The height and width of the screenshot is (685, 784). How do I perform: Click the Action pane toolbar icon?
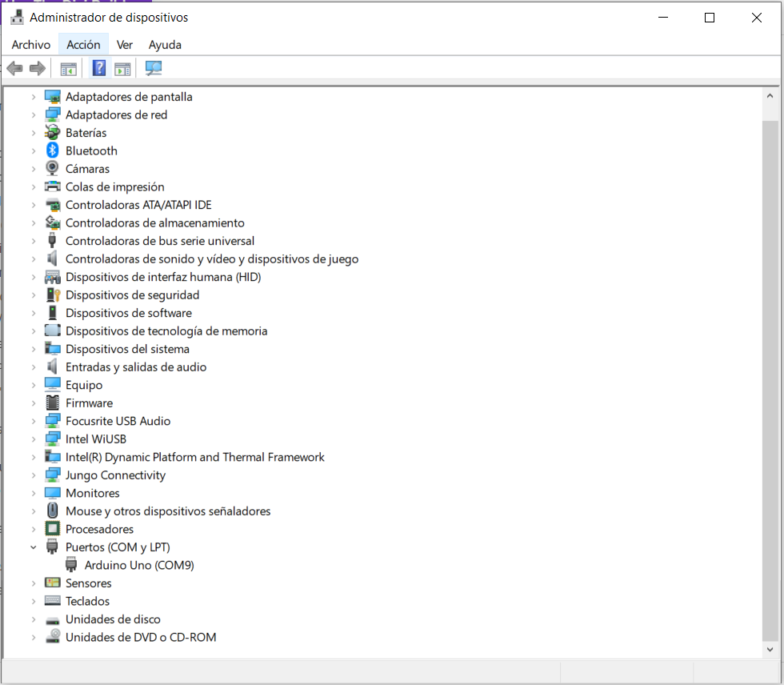[x=122, y=68]
